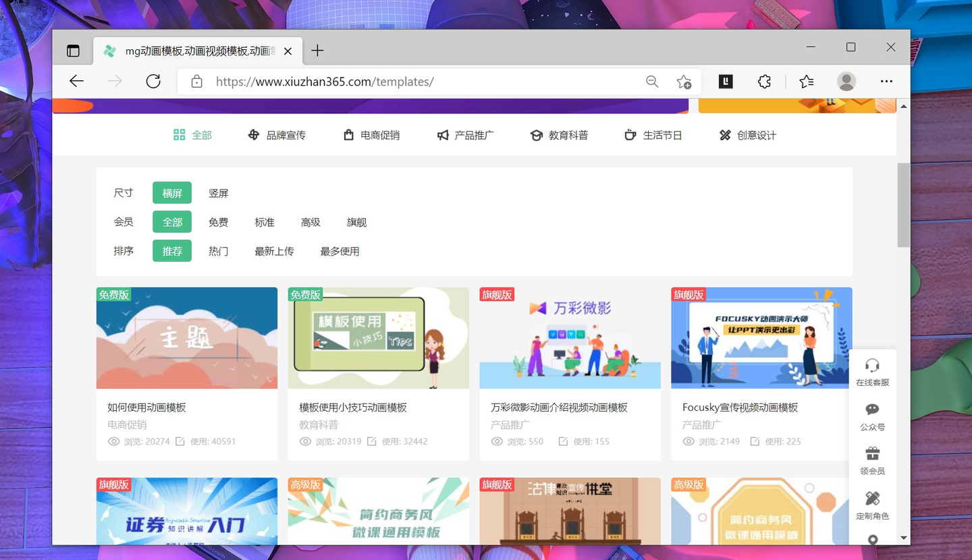
Task: Select the 创意设计 category tab
Action: coord(747,135)
